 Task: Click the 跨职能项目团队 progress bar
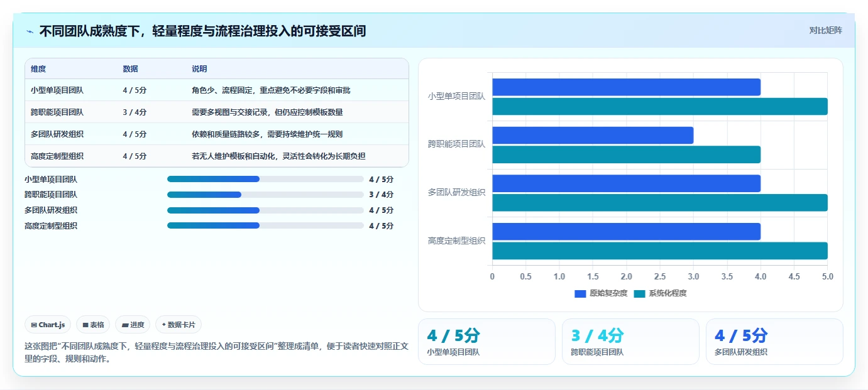click(x=265, y=195)
